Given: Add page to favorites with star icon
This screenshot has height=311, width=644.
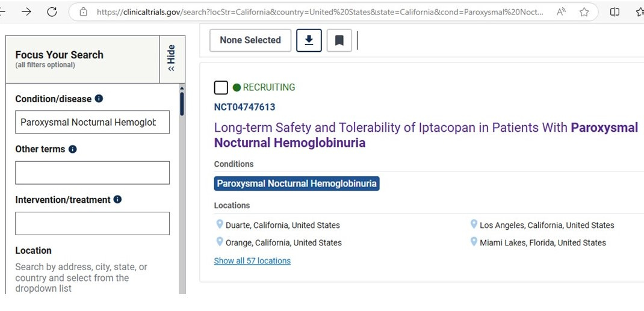Looking at the screenshot, I should point(584,12).
